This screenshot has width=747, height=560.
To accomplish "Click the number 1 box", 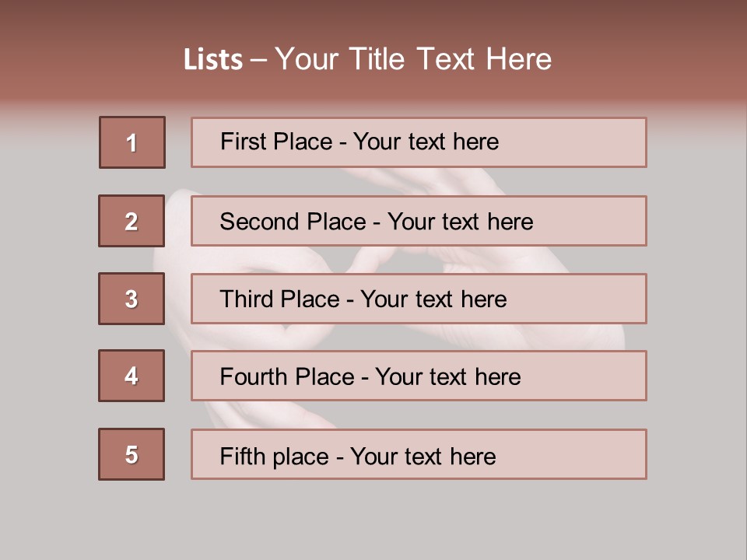I will [132, 142].
